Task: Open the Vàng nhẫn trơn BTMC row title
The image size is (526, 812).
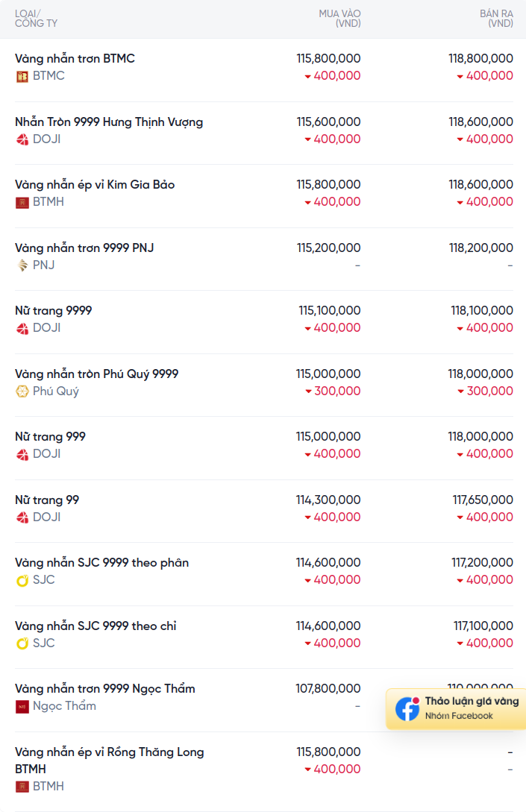Action: [x=75, y=58]
